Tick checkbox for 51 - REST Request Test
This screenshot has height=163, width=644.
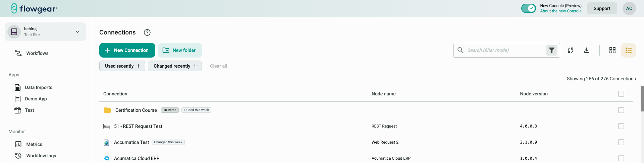pyautogui.click(x=621, y=126)
